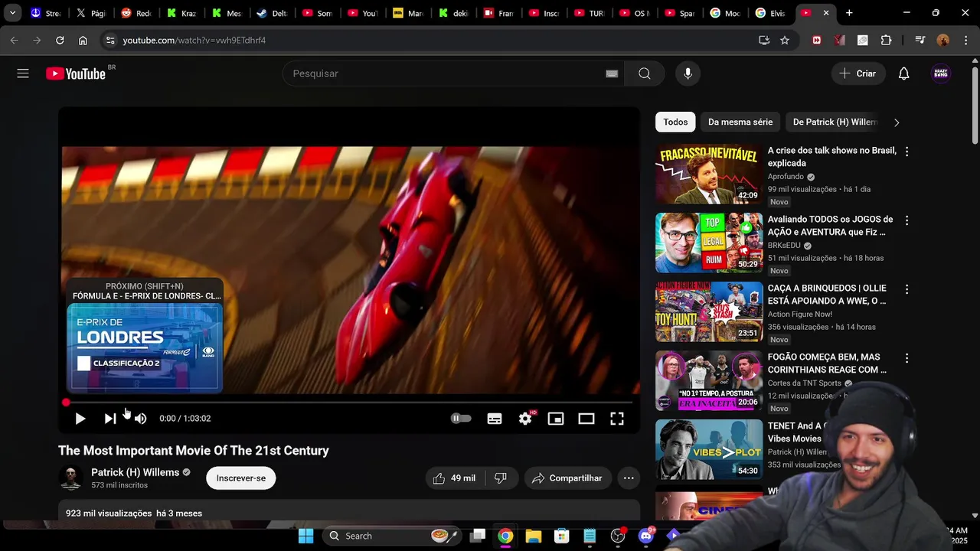Viewport: 980px width, 551px height.
Task: Open options for FOGÃO COMEÇA BEM video
Action: (906, 358)
